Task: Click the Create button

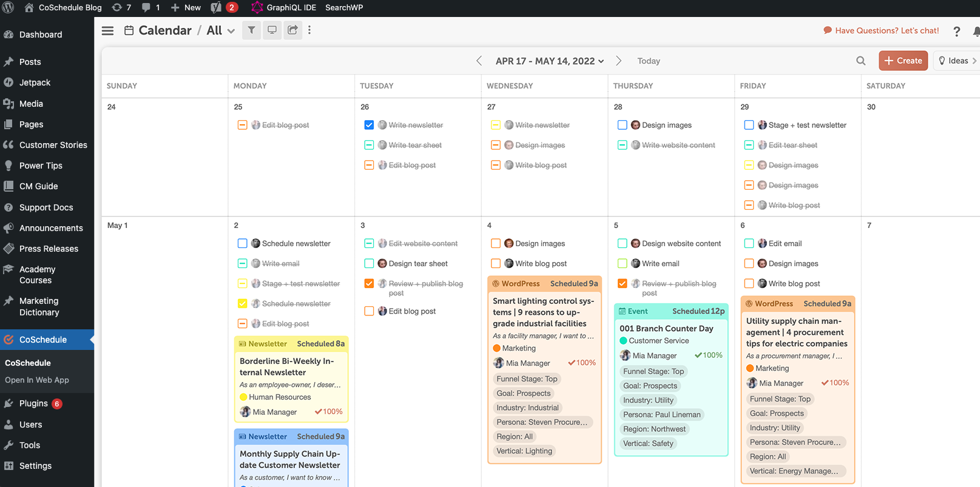Action: click(x=903, y=61)
